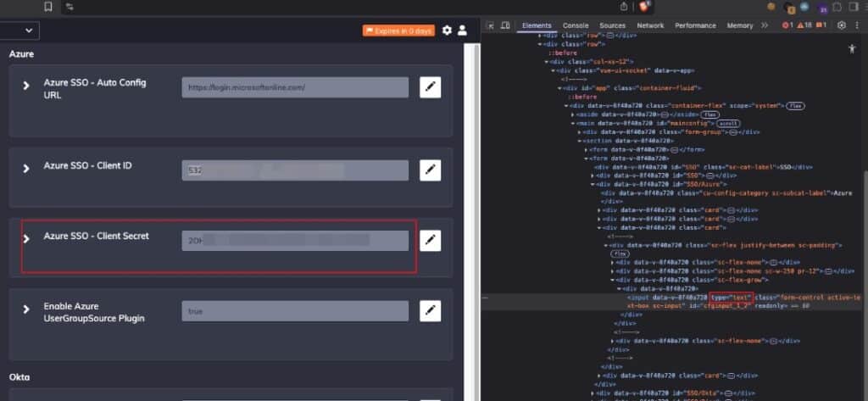Expand the Azure SSO Client Secret row
The width and height of the screenshot is (868, 401).
pos(26,239)
